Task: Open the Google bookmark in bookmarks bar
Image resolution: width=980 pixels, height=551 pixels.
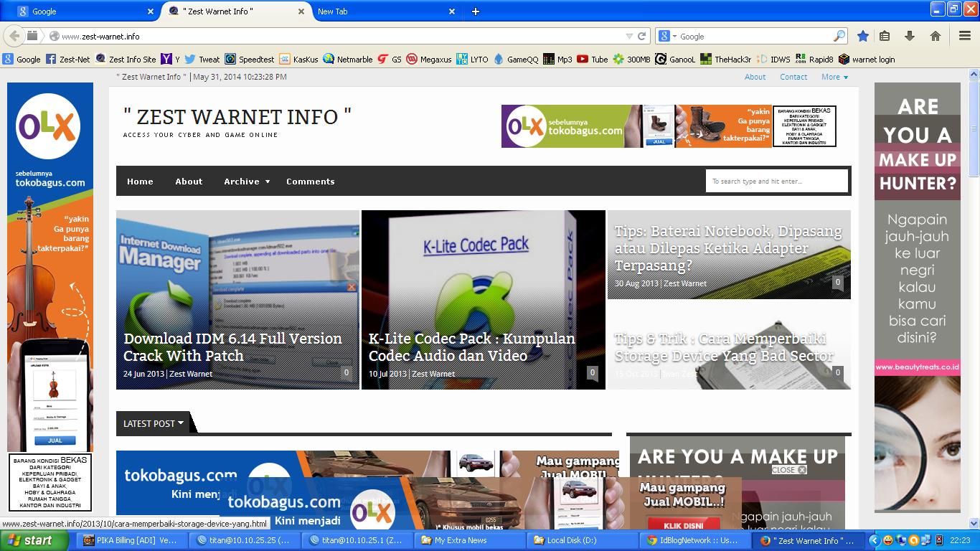Action: 22,60
